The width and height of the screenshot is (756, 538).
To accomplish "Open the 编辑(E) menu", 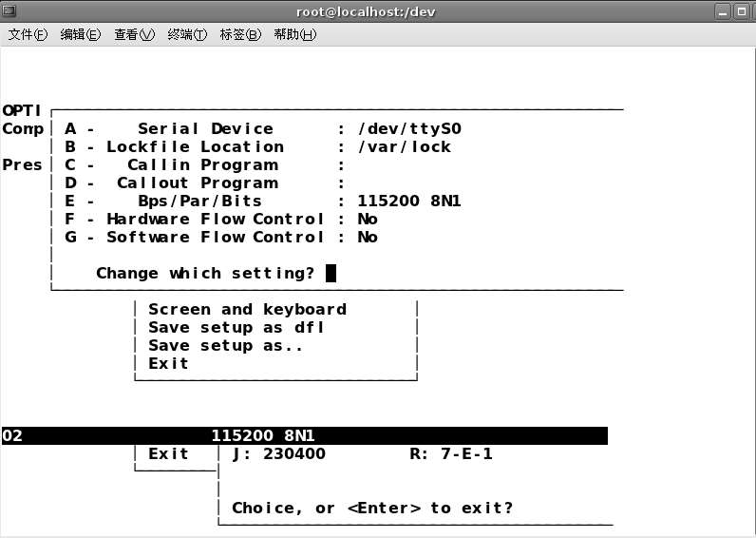I will pyautogui.click(x=80, y=34).
